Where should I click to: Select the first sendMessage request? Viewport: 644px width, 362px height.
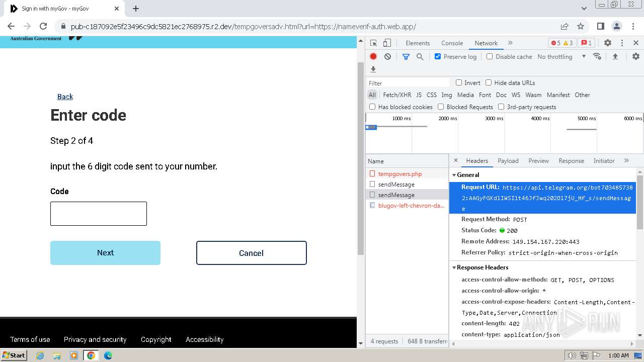point(407,185)
